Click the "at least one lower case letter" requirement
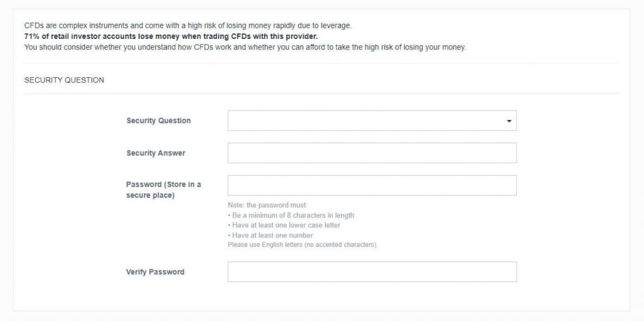The height and width of the screenshot is (321, 644). (x=286, y=226)
